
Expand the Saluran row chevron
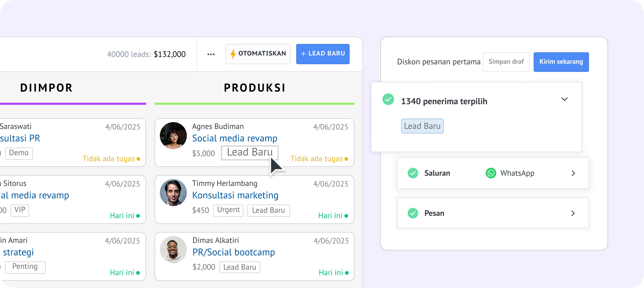click(x=573, y=173)
